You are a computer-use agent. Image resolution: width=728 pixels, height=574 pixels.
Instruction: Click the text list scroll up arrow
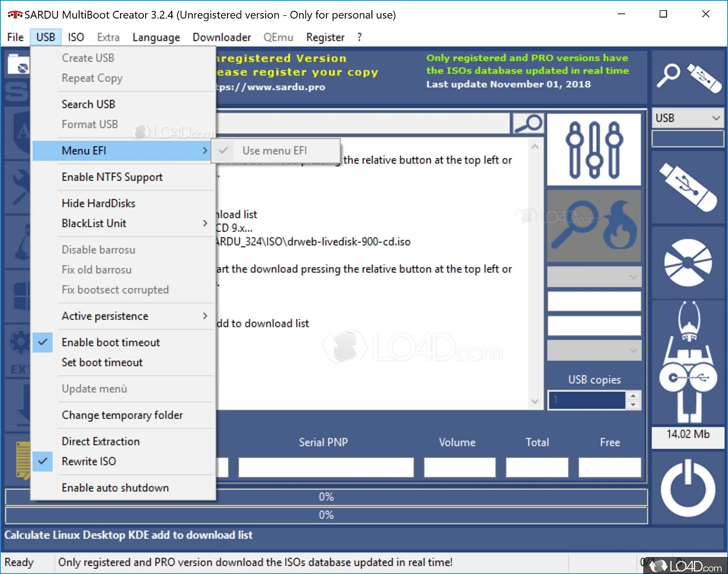coord(535,147)
